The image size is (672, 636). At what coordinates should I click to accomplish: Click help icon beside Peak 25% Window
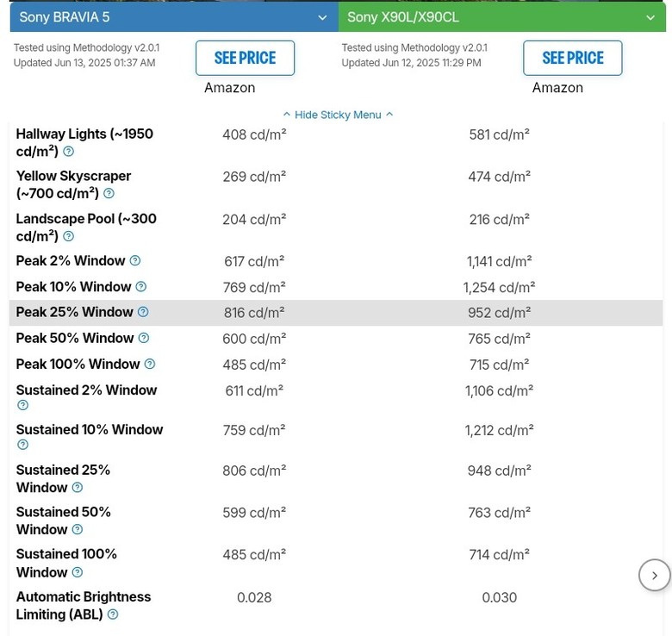143,312
